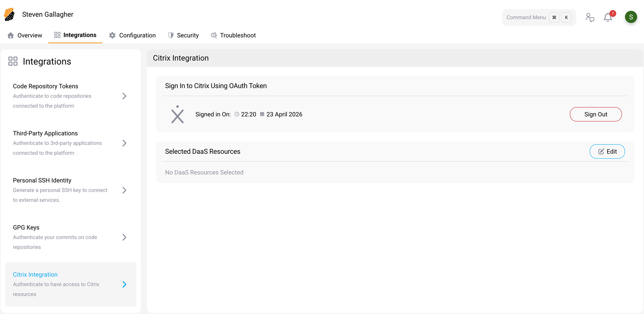This screenshot has height=314, width=644.
Task: Click the Overview home icon
Action: 11,35
